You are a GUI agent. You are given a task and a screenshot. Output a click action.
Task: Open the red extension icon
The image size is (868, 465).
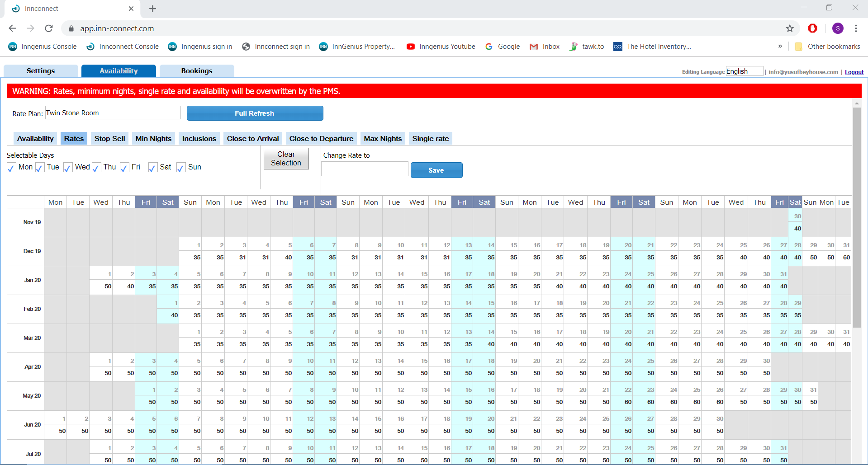click(812, 28)
